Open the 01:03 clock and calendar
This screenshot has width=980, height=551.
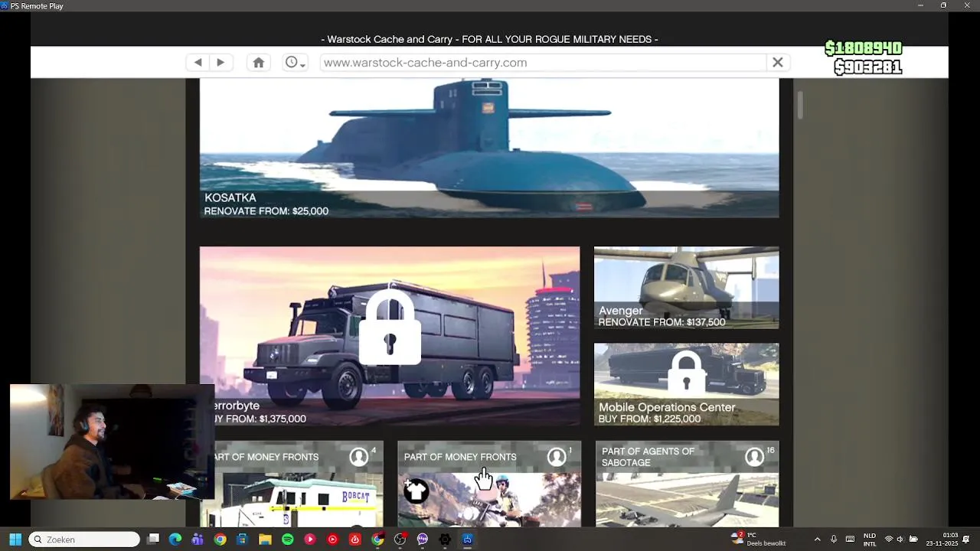tap(942, 540)
